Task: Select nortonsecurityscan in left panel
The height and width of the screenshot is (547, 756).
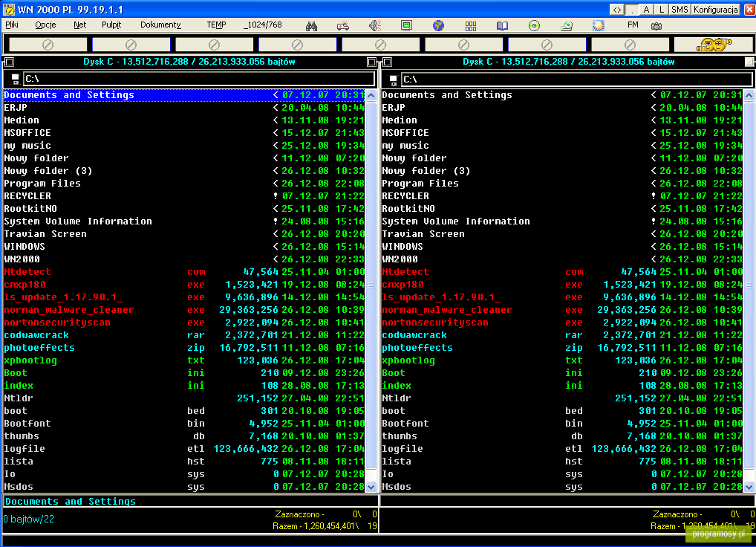Action: coord(184,323)
